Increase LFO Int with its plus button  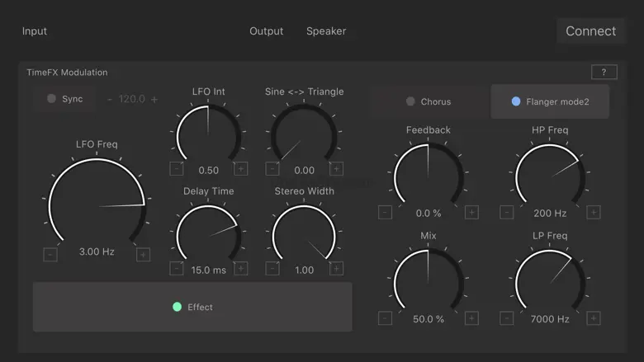[240, 169]
